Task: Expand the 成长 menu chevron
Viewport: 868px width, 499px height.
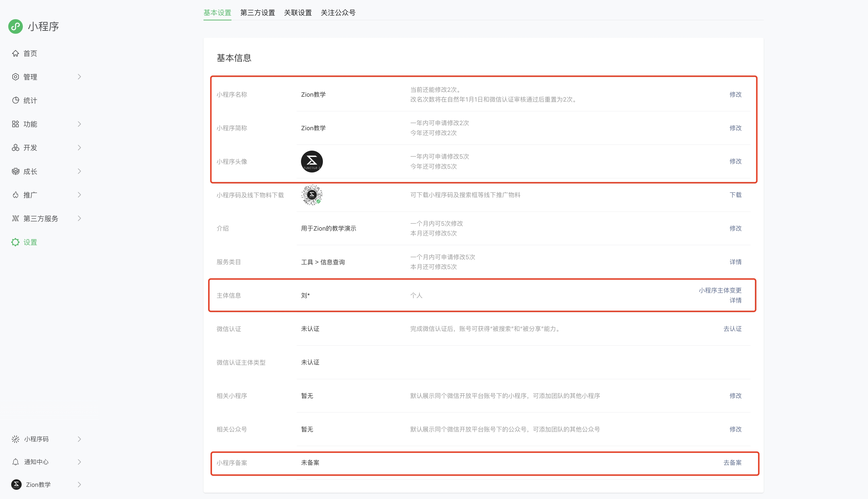Action: click(x=79, y=171)
